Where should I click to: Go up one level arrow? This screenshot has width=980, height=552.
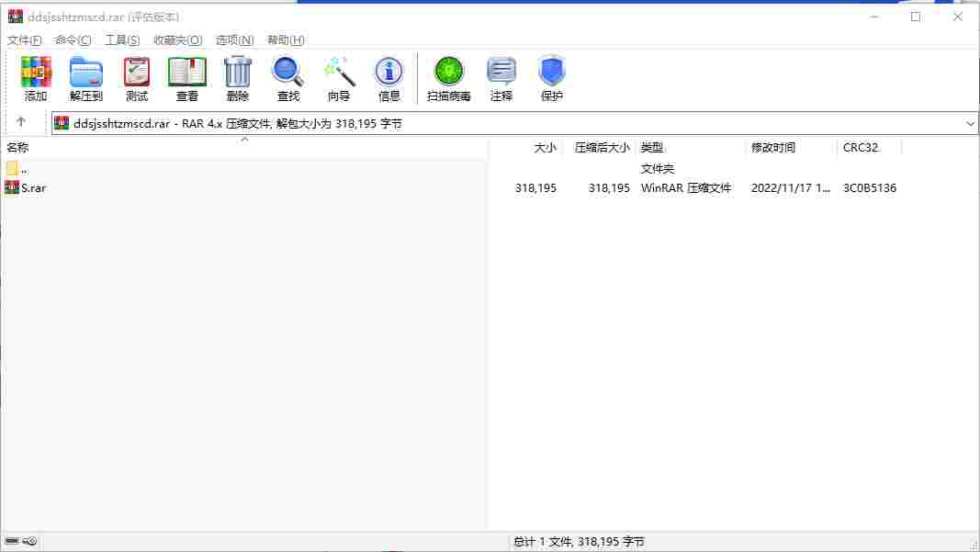[x=20, y=122]
